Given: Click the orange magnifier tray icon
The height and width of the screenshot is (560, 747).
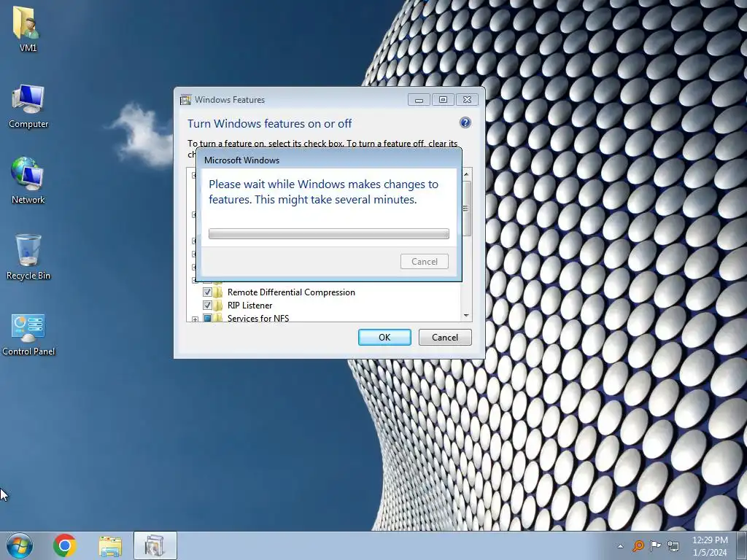Looking at the screenshot, I should [x=638, y=546].
